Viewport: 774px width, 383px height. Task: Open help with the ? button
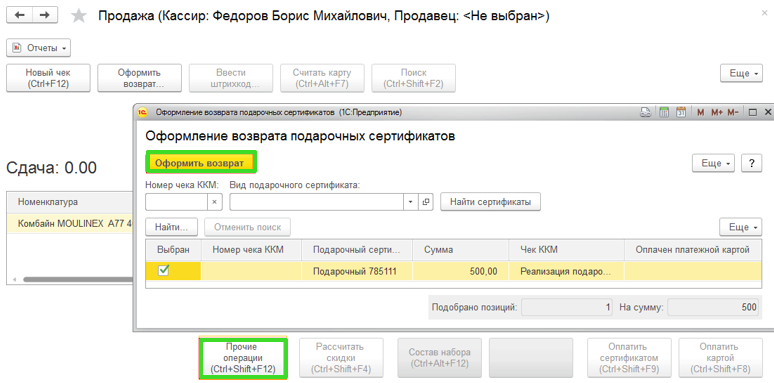pos(752,163)
